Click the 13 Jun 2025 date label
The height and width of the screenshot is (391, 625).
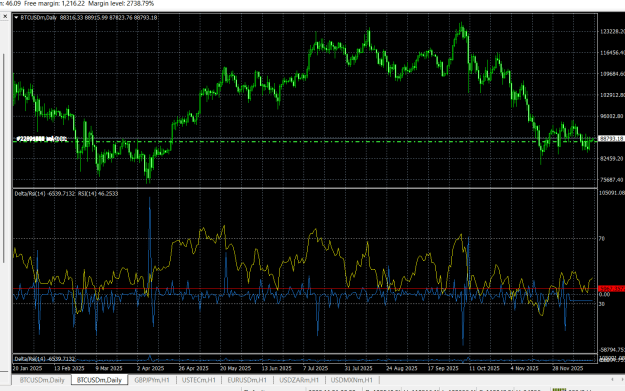[276, 368]
